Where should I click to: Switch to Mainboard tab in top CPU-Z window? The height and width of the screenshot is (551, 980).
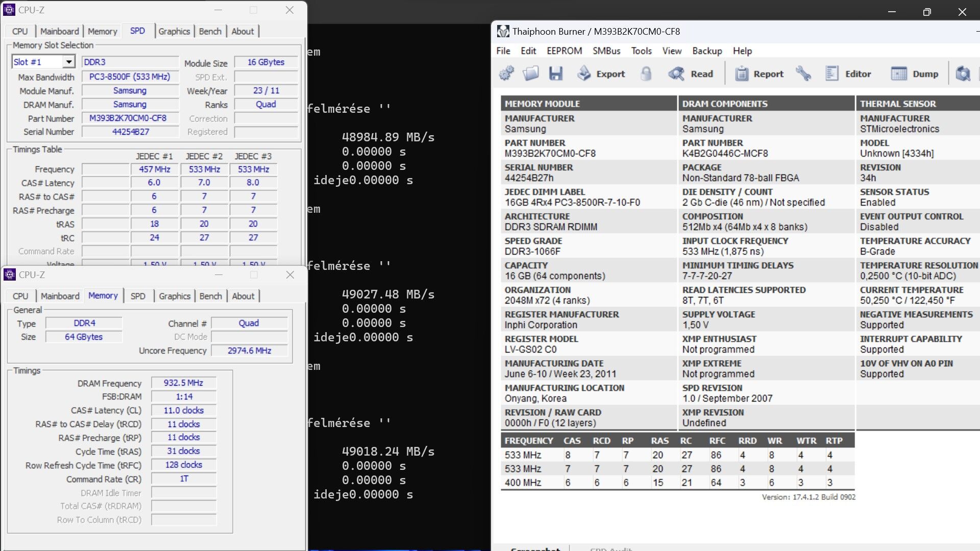60,31
